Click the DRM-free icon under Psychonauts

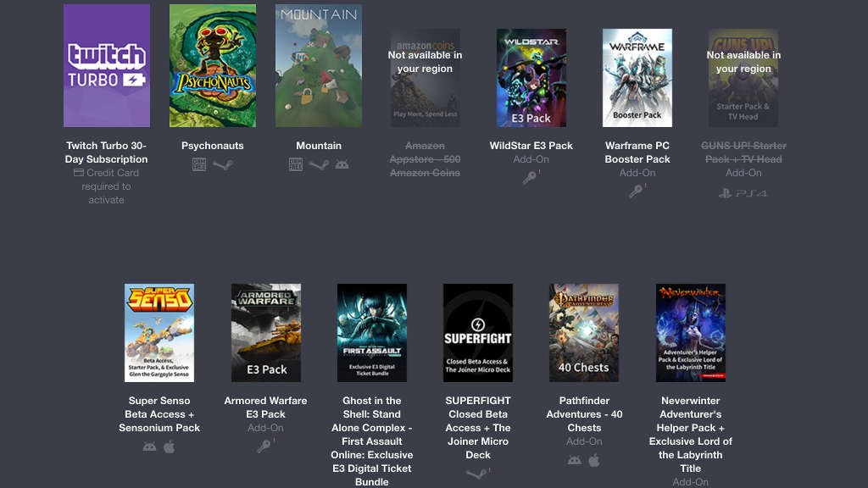(199, 164)
